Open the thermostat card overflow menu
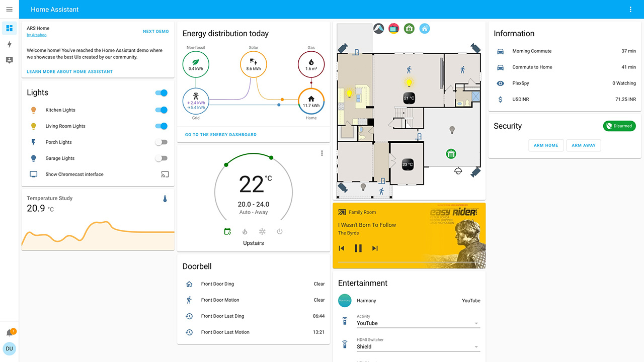The height and width of the screenshot is (362, 644). [322, 153]
